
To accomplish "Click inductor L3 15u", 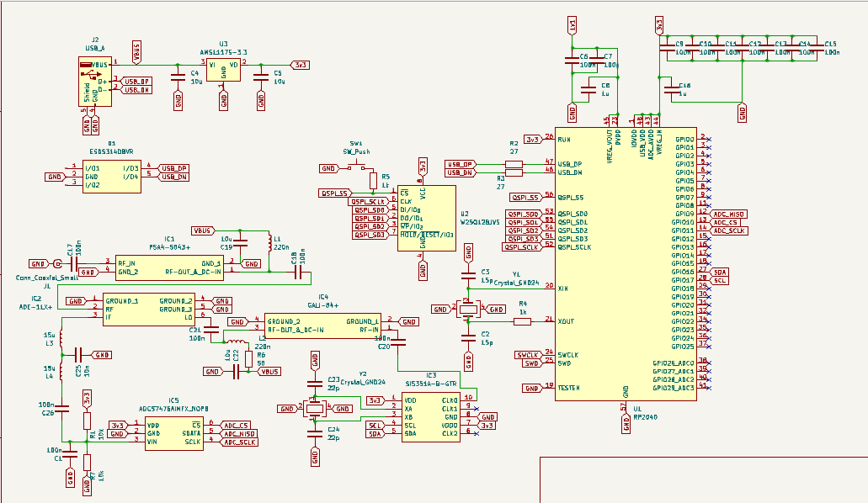I will tap(61, 337).
